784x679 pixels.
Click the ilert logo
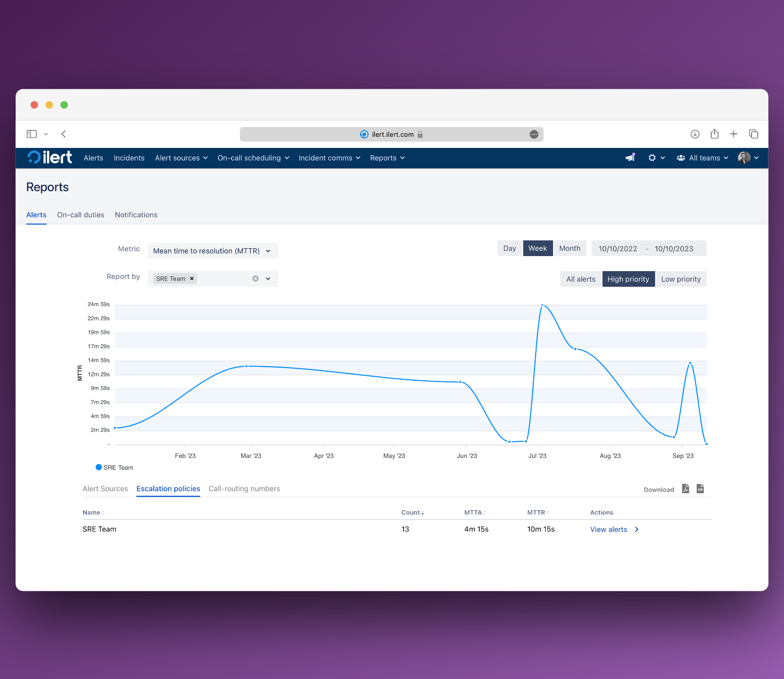(x=49, y=157)
